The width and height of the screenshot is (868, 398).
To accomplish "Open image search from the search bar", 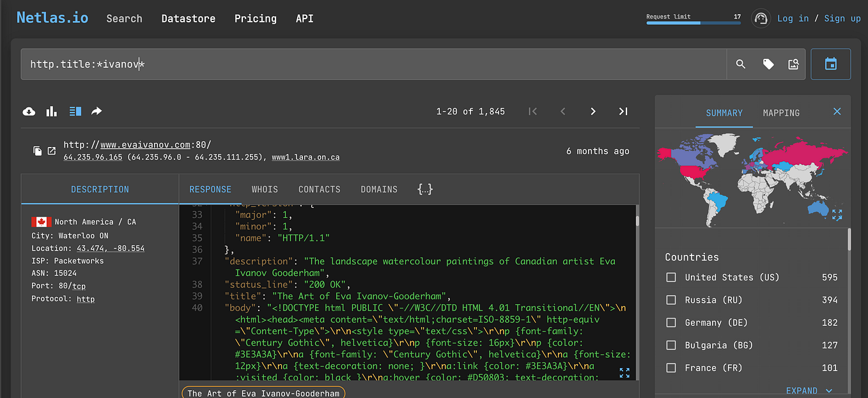I will (x=793, y=64).
